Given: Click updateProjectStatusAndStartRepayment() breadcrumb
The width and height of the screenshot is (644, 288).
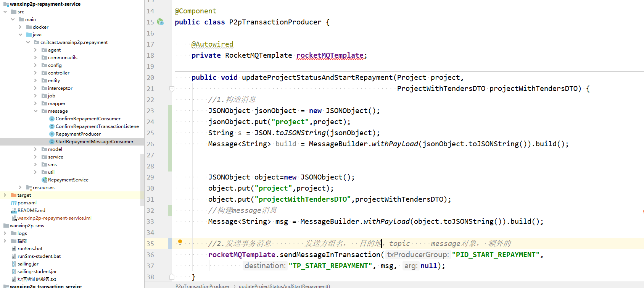Looking at the screenshot, I should click(x=284, y=286).
